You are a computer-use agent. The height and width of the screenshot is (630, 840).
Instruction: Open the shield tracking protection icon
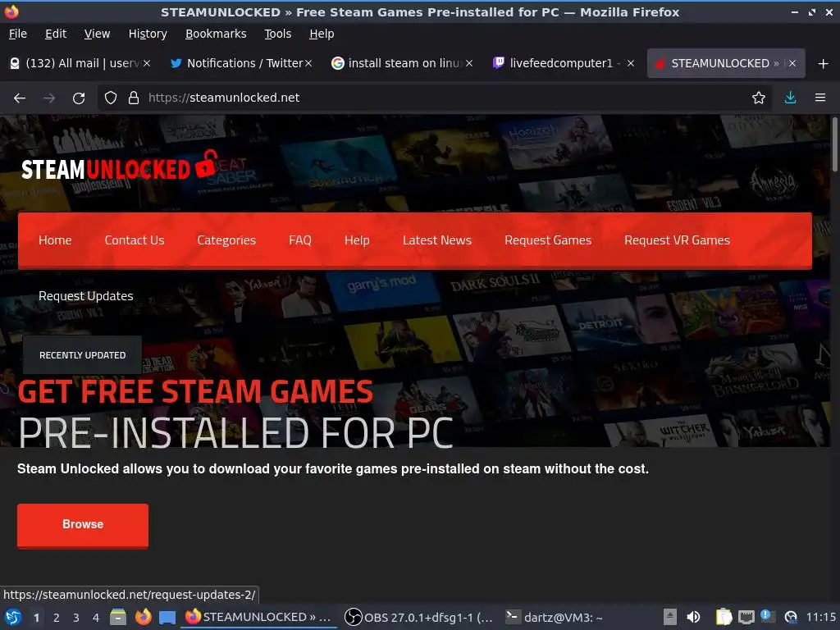[111, 98]
